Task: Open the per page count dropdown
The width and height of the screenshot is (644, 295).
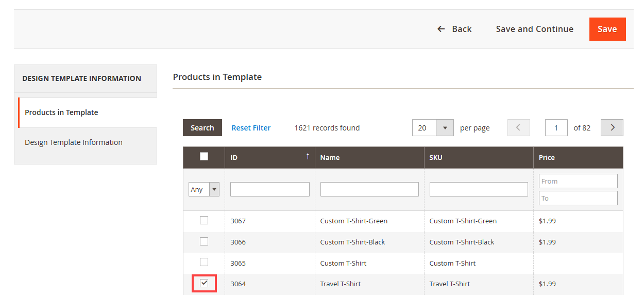Action: tap(445, 128)
